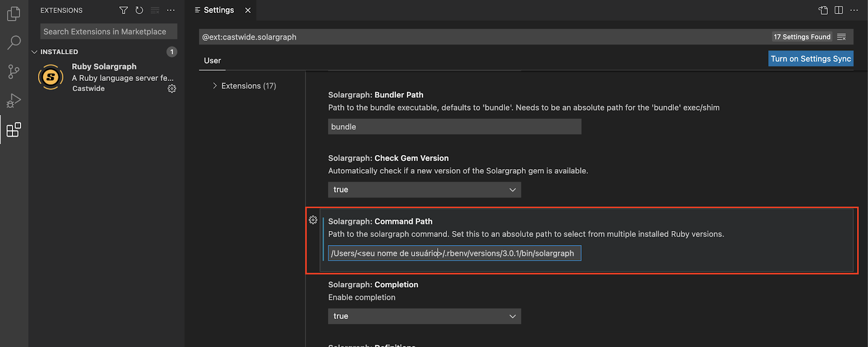Screen dimensions: 868x347
Task: Refresh the extensions list
Action: coord(139,10)
